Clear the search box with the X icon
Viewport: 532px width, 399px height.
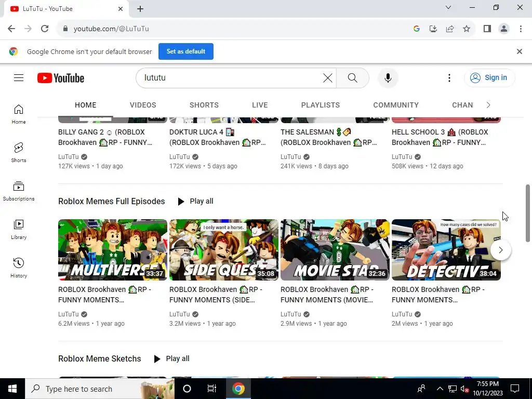327,78
